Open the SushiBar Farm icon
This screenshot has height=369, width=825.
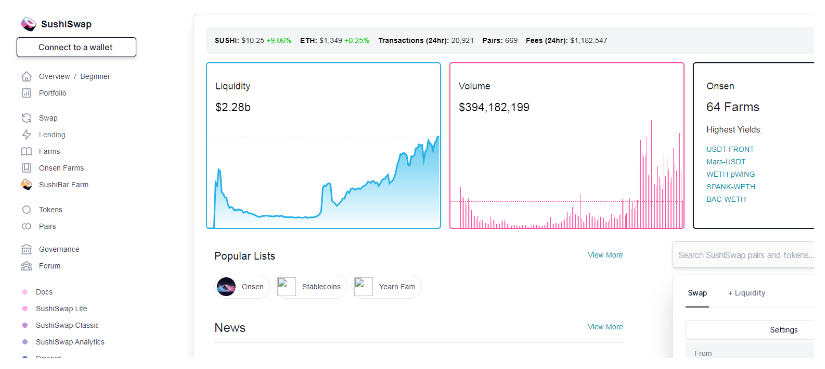26,185
